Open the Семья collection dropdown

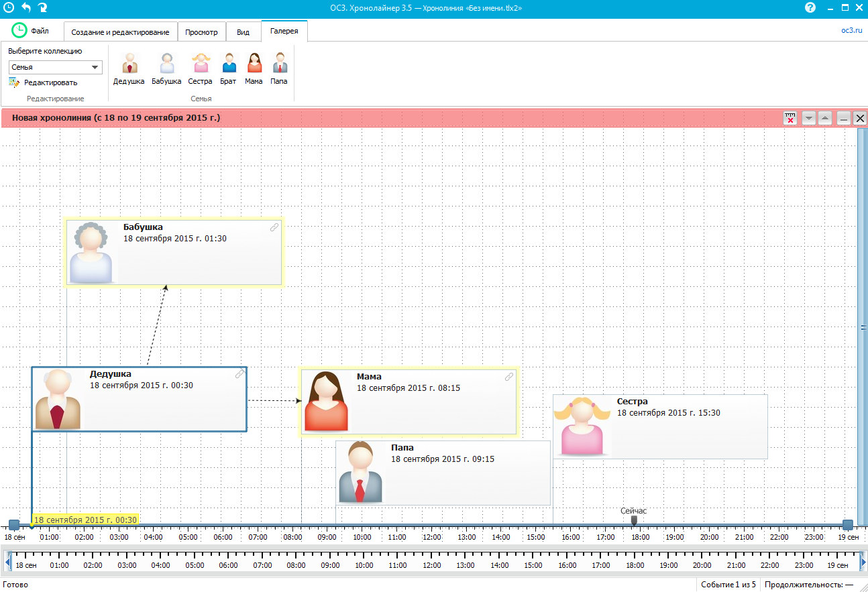(x=55, y=67)
